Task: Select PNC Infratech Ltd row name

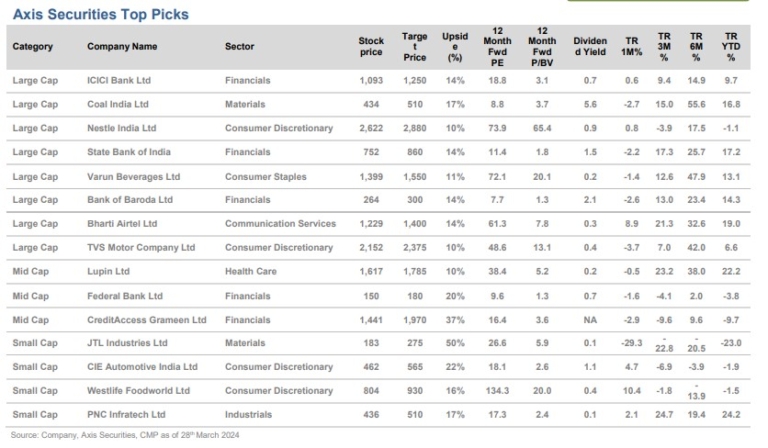Action: coord(126,414)
